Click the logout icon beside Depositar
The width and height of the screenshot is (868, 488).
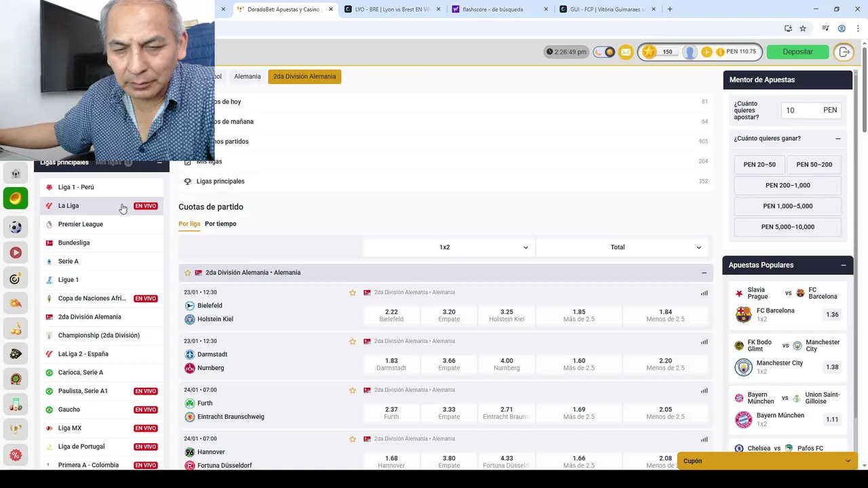(x=844, y=52)
